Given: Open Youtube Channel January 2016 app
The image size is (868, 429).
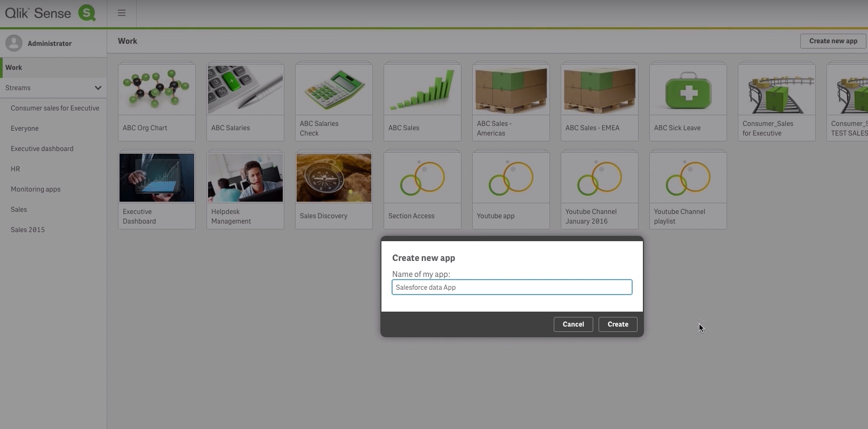Looking at the screenshot, I should tap(600, 190).
